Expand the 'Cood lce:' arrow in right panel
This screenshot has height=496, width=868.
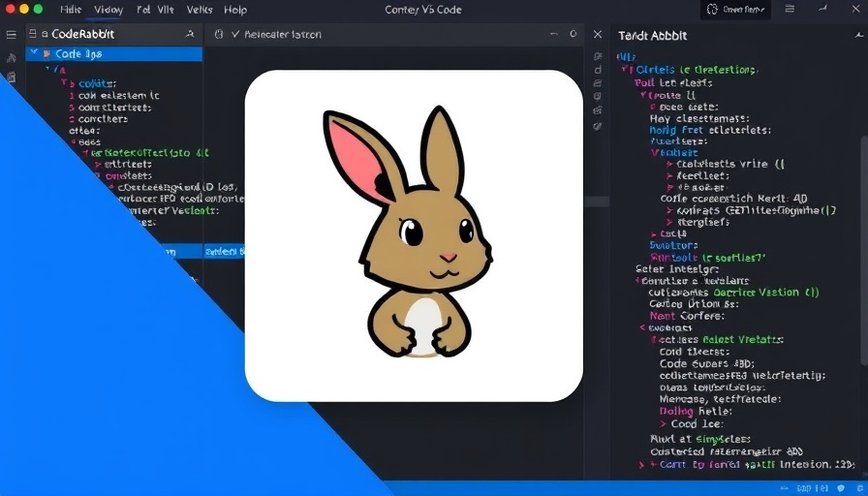(664, 424)
